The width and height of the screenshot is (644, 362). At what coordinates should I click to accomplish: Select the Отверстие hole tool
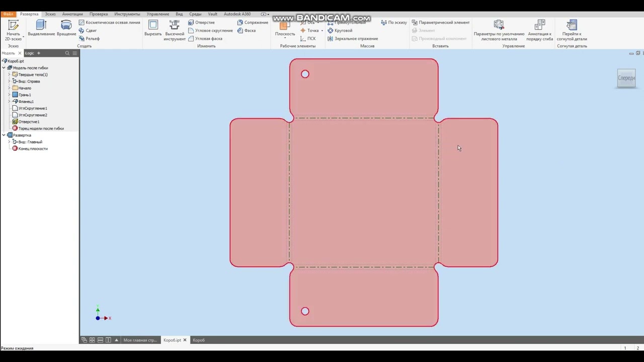(201, 22)
